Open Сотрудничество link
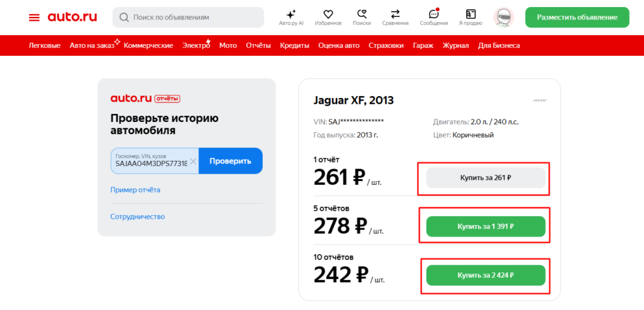 point(138,216)
